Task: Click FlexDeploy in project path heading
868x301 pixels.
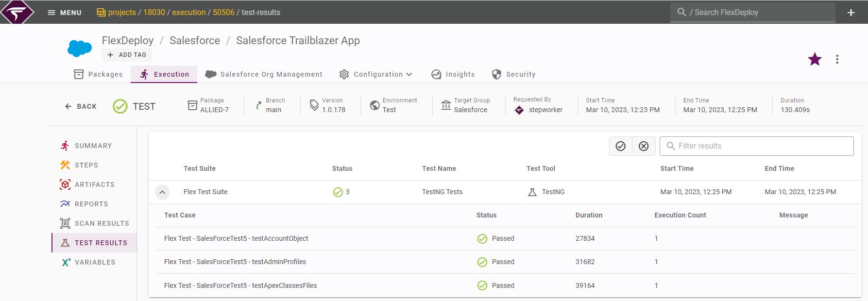Action: 128,40
